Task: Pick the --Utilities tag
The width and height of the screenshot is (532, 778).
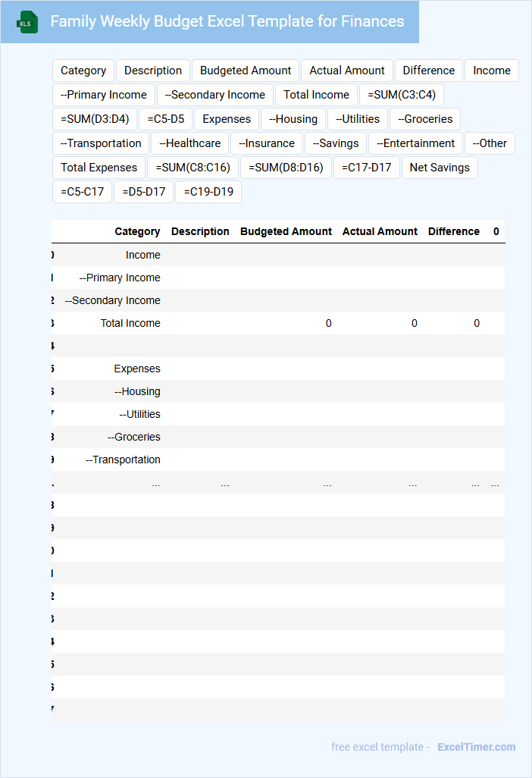Action: (x=358, y=119)
